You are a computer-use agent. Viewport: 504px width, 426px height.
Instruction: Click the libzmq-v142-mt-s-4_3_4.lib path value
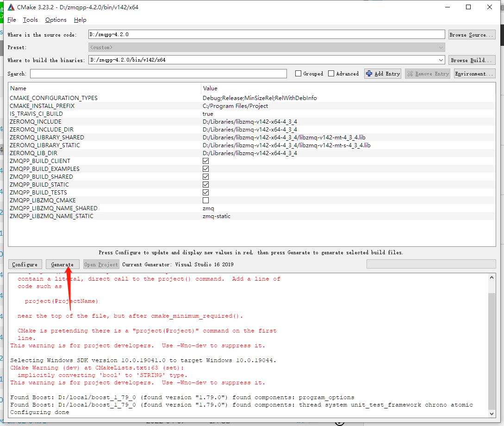286,145
